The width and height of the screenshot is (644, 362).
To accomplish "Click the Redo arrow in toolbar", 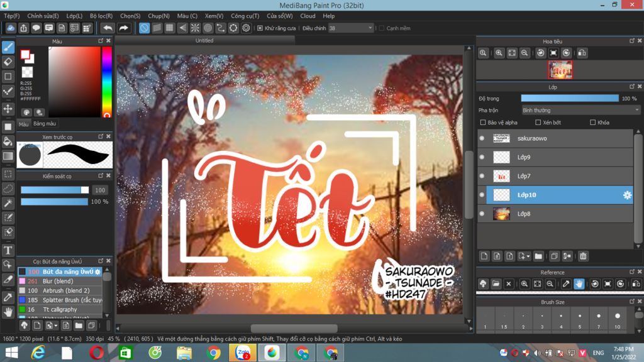I will click(x=123, y=28).
